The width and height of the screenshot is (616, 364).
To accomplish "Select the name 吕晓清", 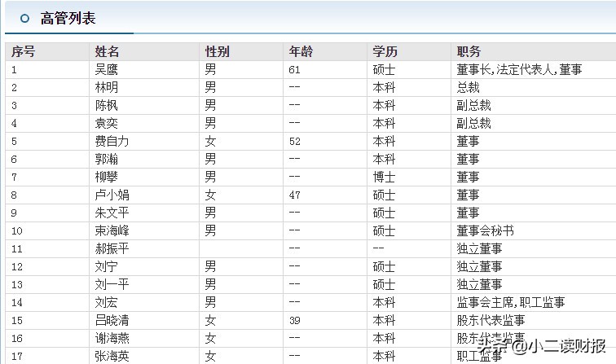I will tap(112, 320).
